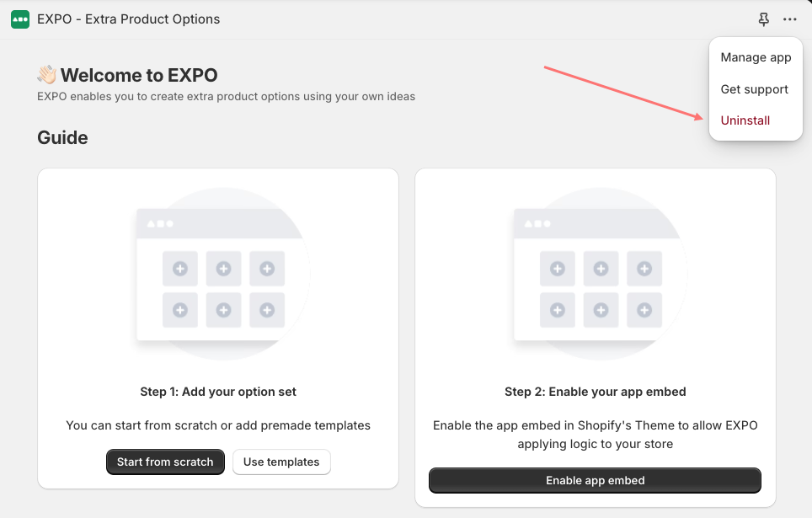Click the top-middle plus tile in Step 1 illustration
The image size is (812, 518).
click(224, 269)
